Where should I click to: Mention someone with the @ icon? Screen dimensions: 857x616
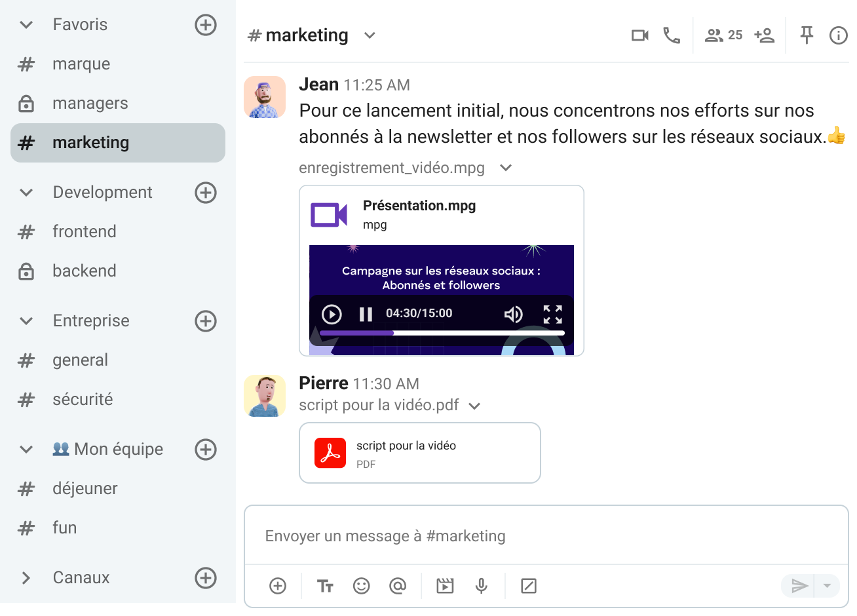click(x=398, y=586)
